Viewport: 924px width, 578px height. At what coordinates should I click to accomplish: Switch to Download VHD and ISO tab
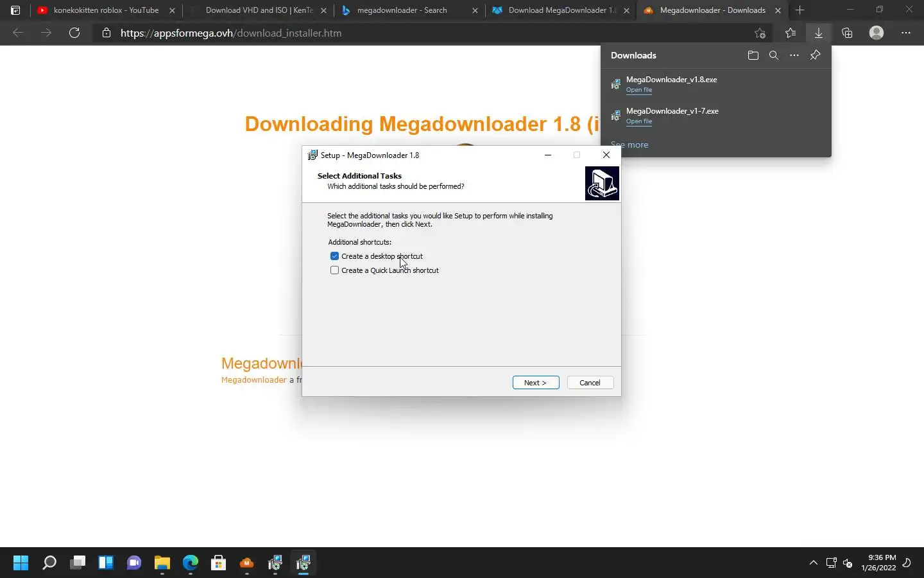click(x=259, y=10)
